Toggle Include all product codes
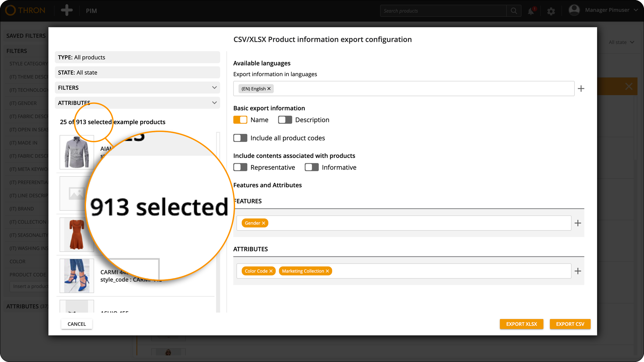Viewport: 644px width, 362px height. 240,138
